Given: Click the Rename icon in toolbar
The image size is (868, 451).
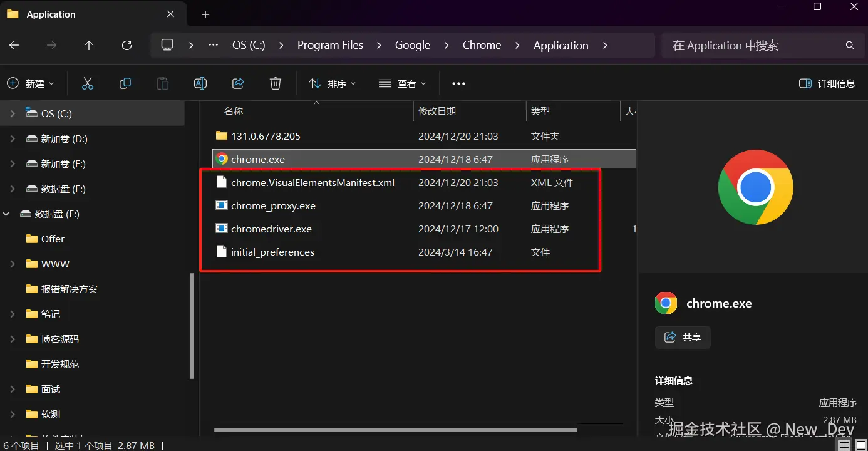Looking at the screenshot, I should click(200, 83).
